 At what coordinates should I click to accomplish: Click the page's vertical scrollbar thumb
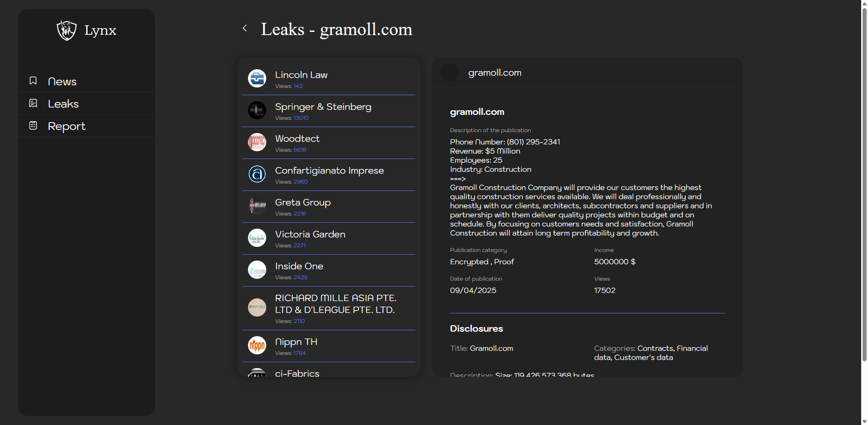pyautogui.click(x=864, y=182)
